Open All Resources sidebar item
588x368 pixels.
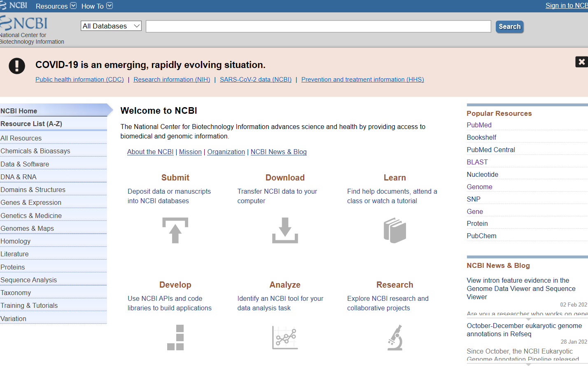tap(54, 138)
